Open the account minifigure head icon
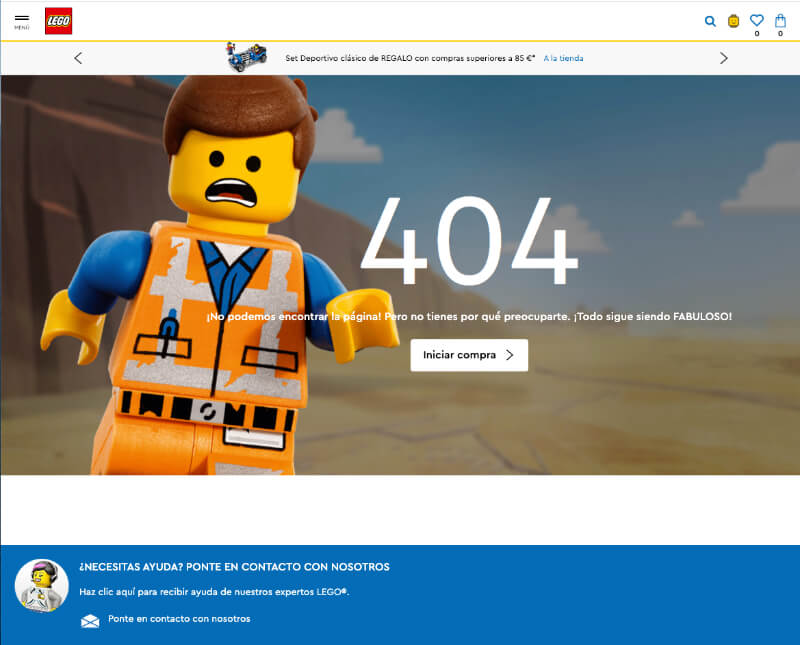This screenshot has height=645, width=800. [733, 21]
